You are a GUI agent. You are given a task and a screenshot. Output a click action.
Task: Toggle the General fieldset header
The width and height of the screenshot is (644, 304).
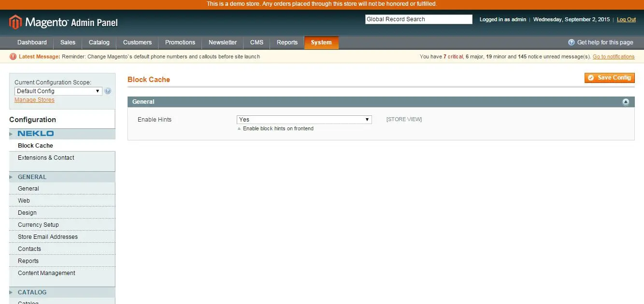pyautogui.click(x=381, y=102)
